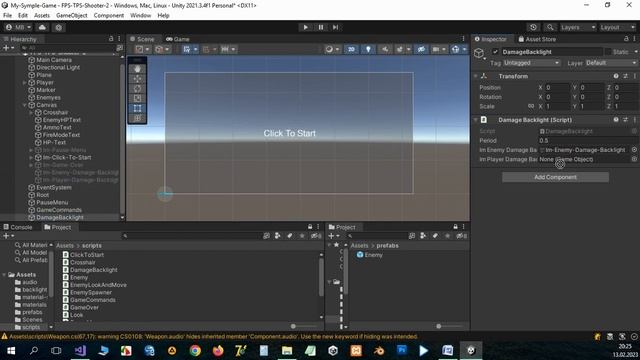The height and width of the screenshot is (360, 640).
Task: Switch to the Game tab
Action: coord(178,39)
